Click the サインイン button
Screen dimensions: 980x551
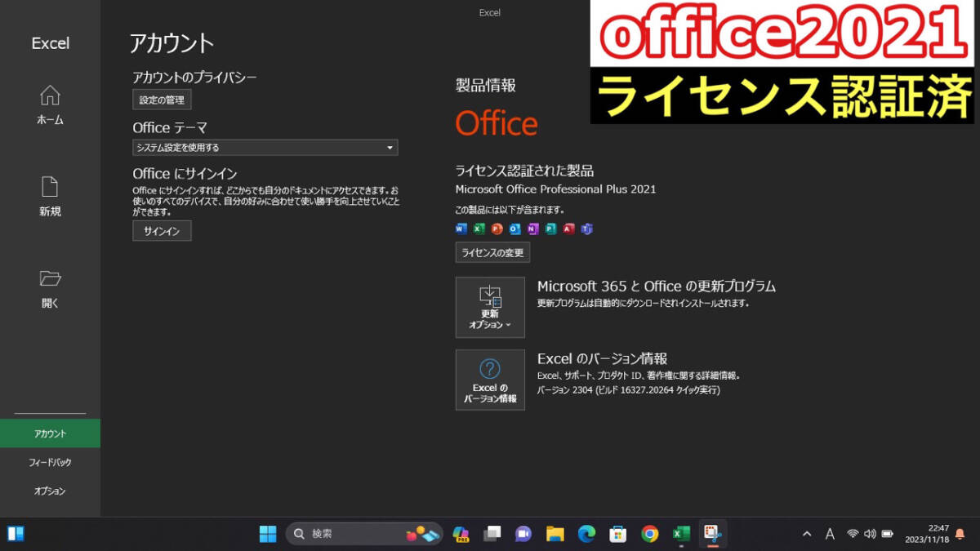[161, 231]
